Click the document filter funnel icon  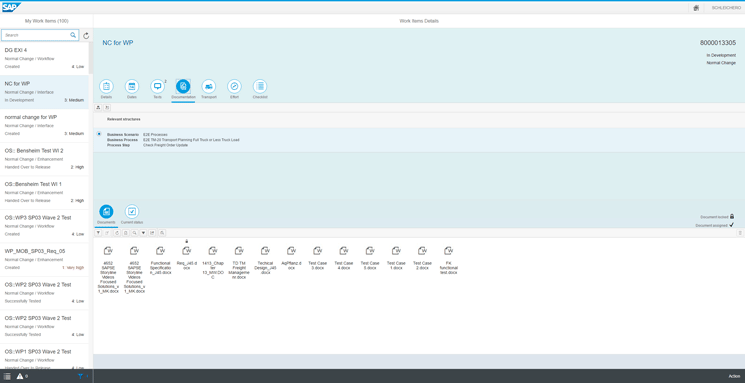tap(98, 233)
